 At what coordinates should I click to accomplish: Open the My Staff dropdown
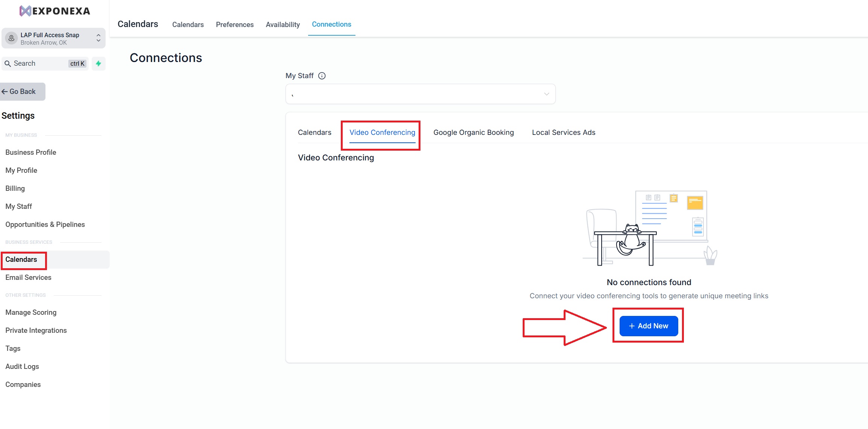tap(420, 94)
